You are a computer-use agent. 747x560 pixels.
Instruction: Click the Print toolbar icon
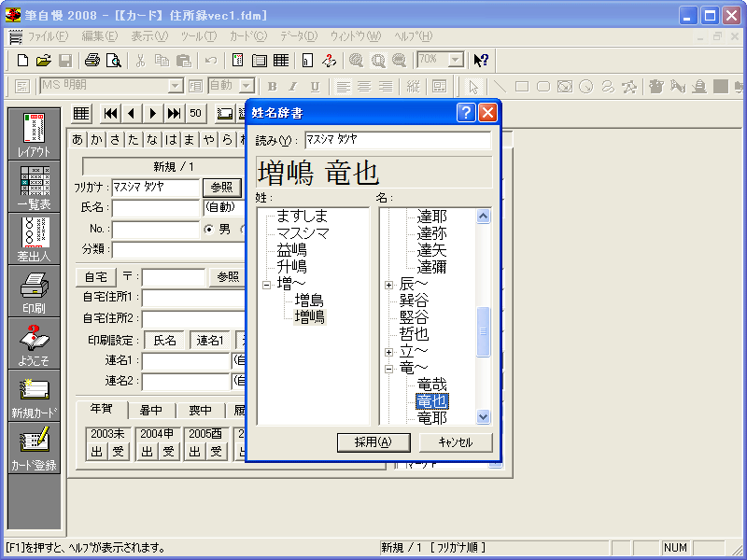[x=92, y=61]
